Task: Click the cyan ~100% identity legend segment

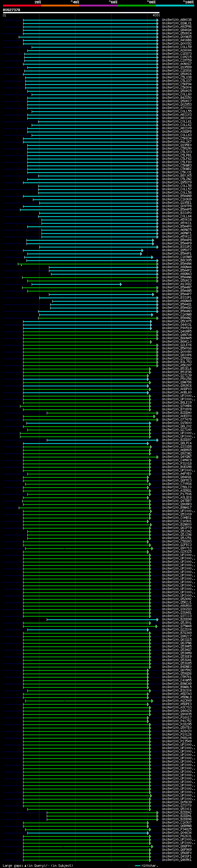Action: click(x=175, y=6)
